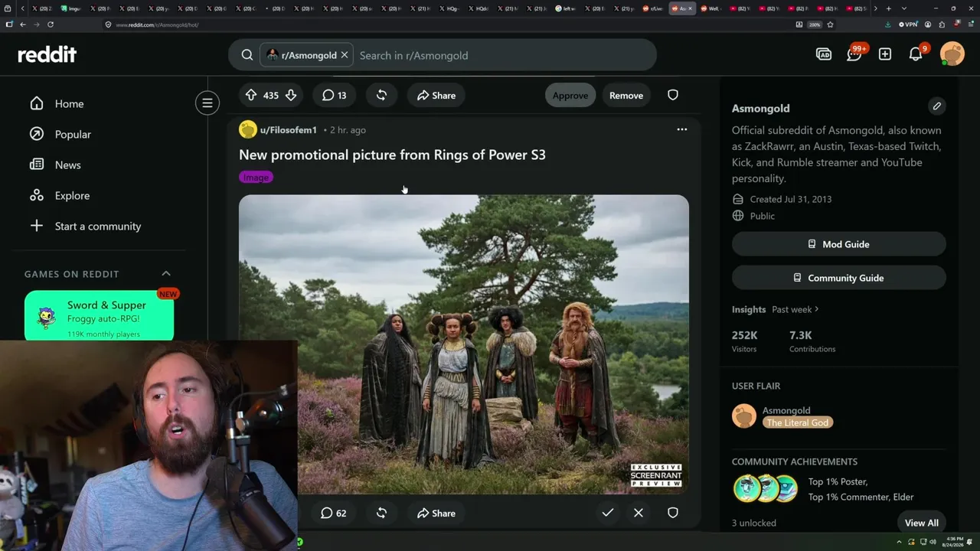Open the chat messages icon
This screenshot has width=980, height=551.
854,54
